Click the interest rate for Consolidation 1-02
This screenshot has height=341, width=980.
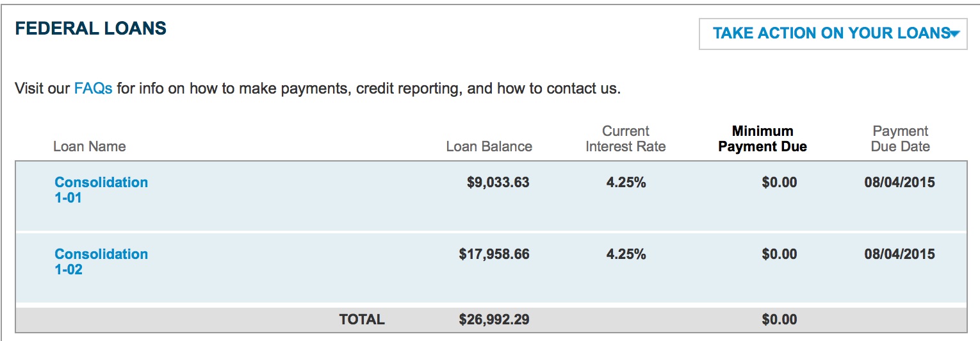[x=626, y=254]
